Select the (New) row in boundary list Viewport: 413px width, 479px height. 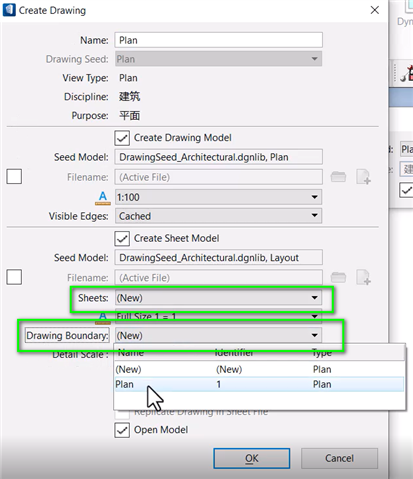[x=259, y=369]
